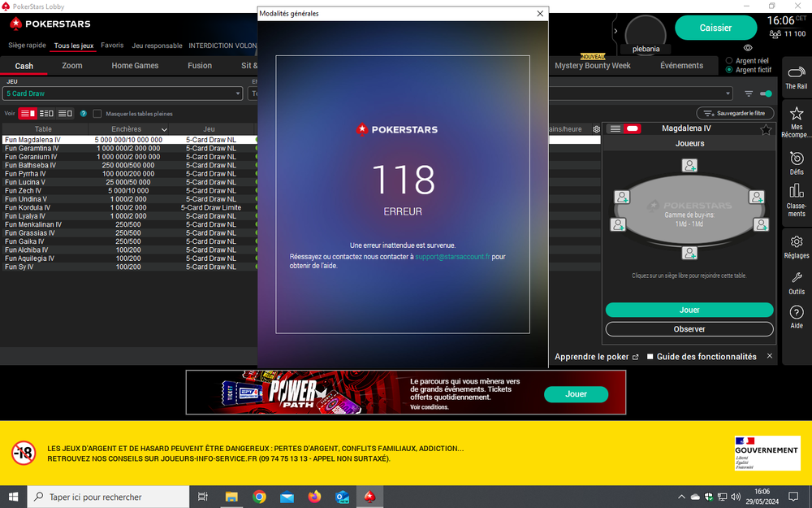Toggle the filter on/off switch

point(766,93)
